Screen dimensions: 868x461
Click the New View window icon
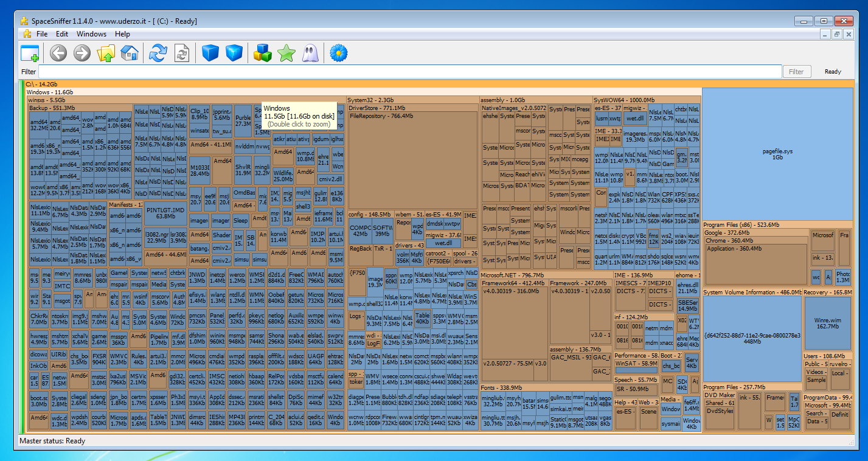point(30,54)
